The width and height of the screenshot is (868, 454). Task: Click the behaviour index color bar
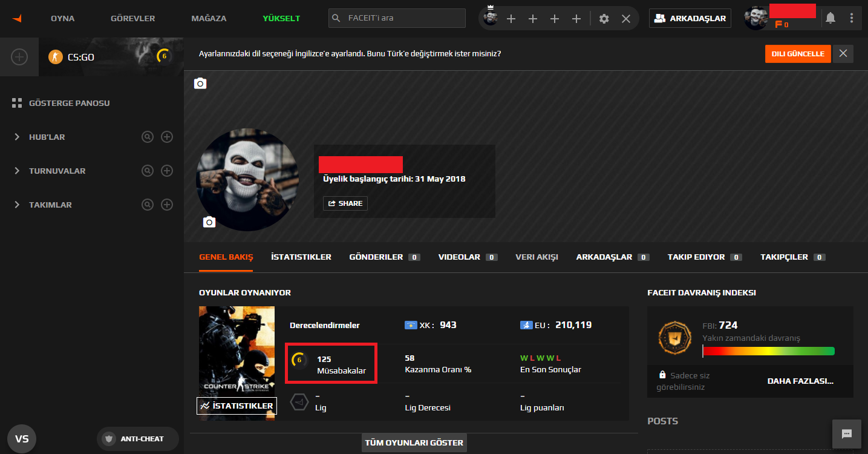point(768,351)
